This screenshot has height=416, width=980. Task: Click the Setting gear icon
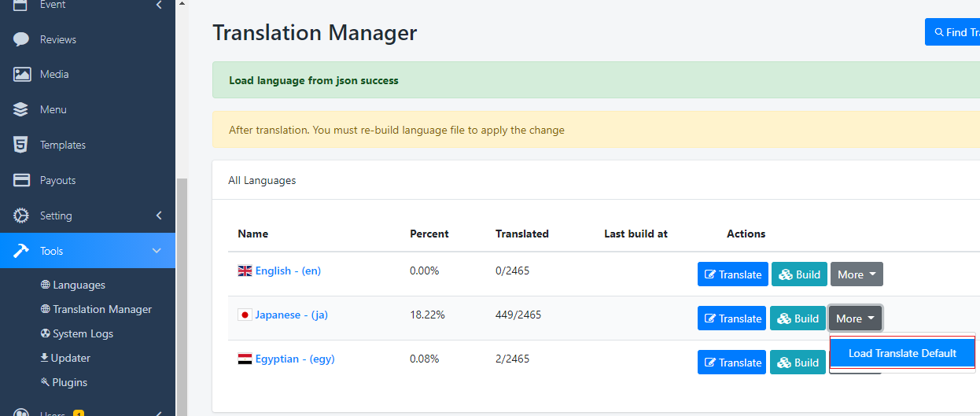pos(21,215)
